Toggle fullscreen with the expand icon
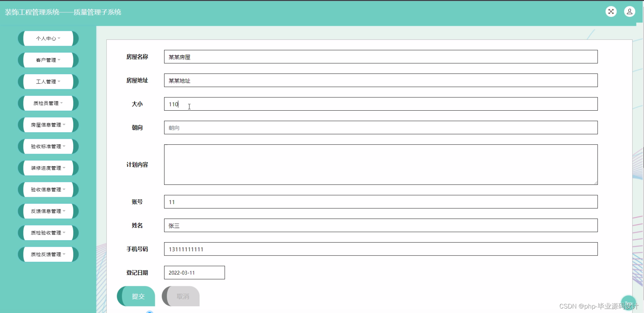The image size is (644, 313). click(x=611, y=11)
